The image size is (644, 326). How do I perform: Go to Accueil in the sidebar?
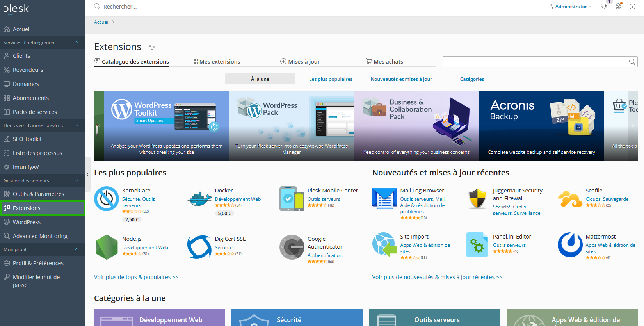pos(43,29)
